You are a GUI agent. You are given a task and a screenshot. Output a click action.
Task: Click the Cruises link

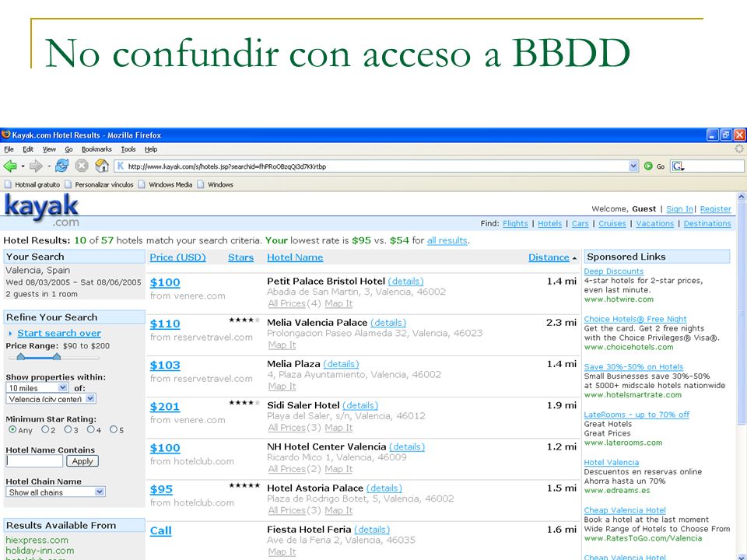(x=612, y=223)
